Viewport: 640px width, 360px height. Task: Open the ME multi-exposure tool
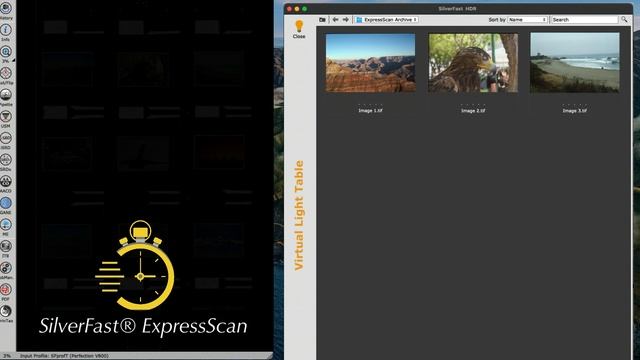coord(6,224)
